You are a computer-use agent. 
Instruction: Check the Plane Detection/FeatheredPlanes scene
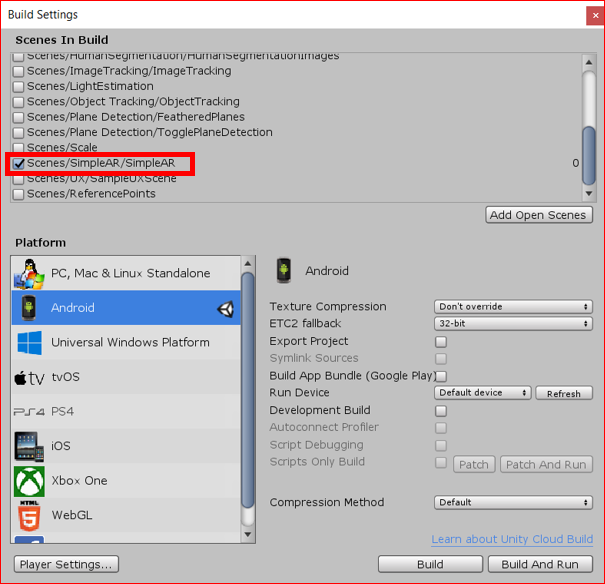18,117
